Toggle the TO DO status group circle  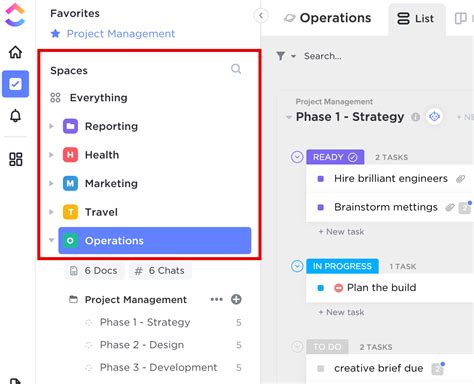[x=297, y=347]
